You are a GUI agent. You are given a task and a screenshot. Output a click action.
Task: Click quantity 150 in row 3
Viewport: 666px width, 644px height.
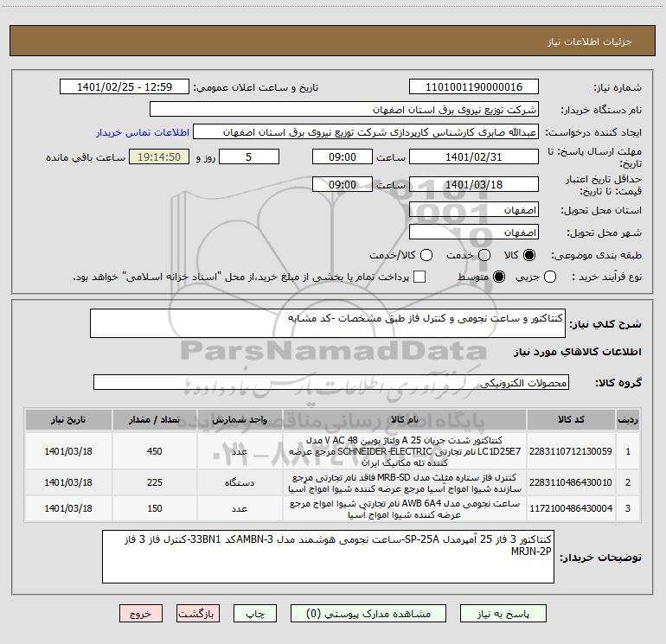coord(154,508)
